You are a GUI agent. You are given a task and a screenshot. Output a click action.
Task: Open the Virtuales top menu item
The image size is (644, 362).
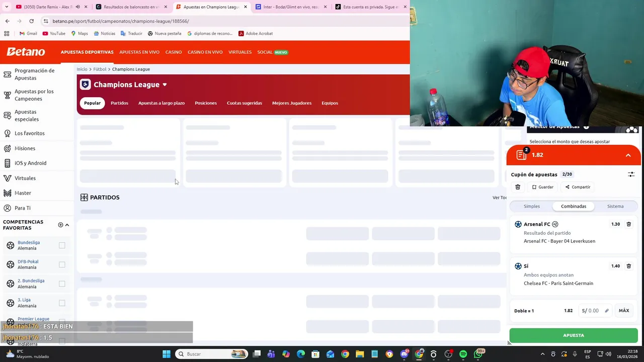click(240, 52)
